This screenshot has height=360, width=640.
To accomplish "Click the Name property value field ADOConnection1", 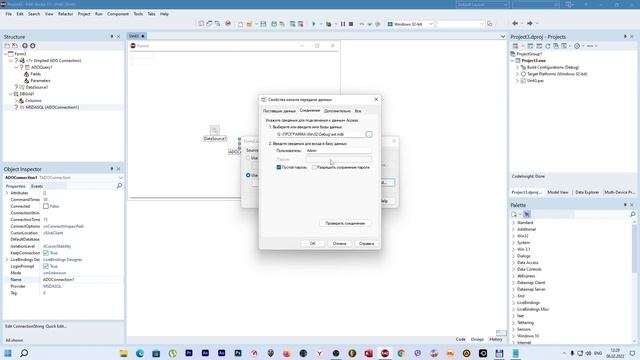I will (x=82, y=280).
